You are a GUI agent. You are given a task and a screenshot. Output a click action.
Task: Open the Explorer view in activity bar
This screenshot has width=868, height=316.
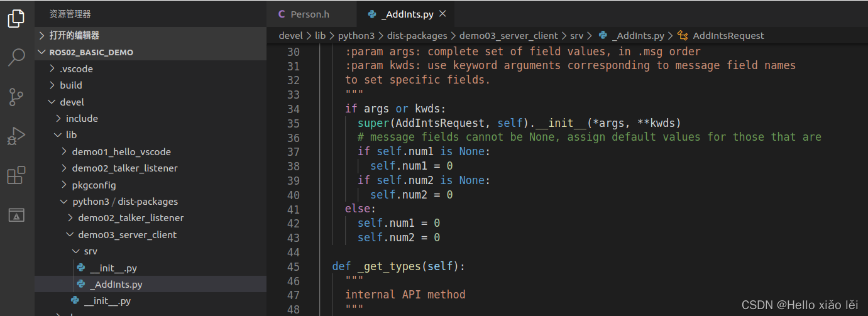tap(16, 18)
